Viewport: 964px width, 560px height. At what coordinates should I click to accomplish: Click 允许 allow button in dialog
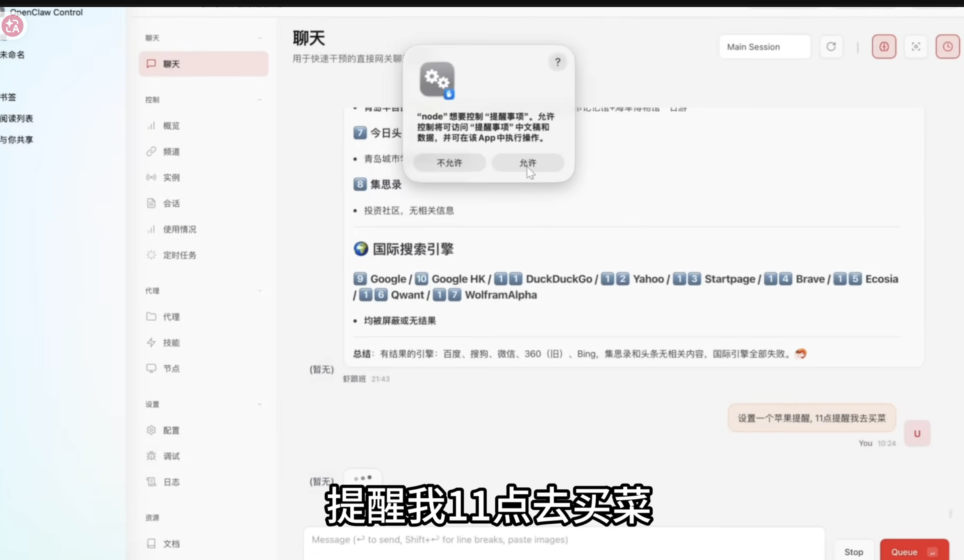click(x=527, y=163)
